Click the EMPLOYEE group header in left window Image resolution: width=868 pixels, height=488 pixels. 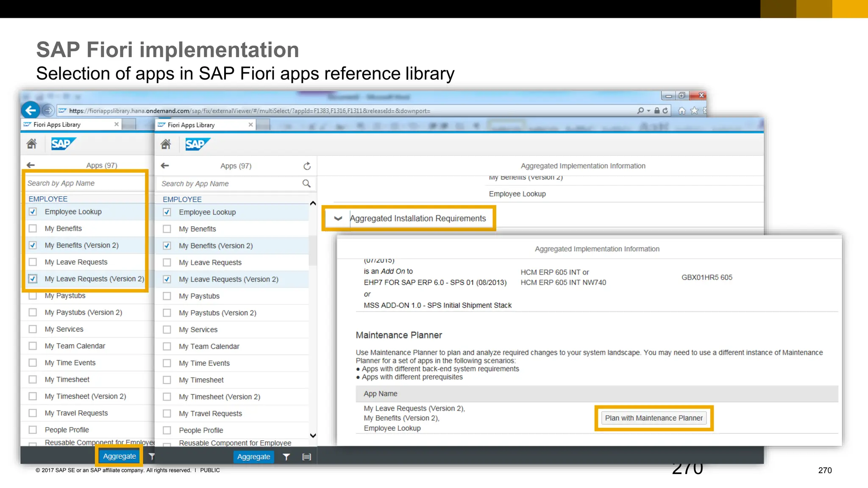(48, 199)
